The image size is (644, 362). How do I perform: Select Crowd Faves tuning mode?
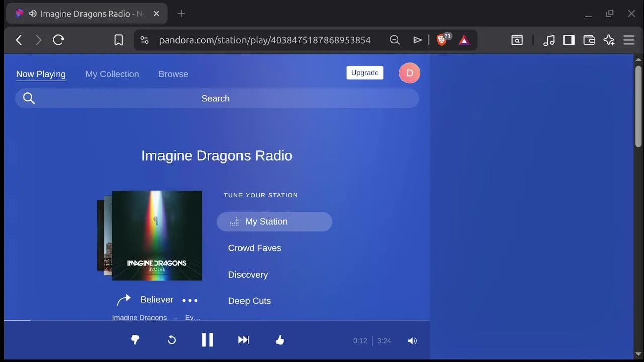tap(255, 248)
